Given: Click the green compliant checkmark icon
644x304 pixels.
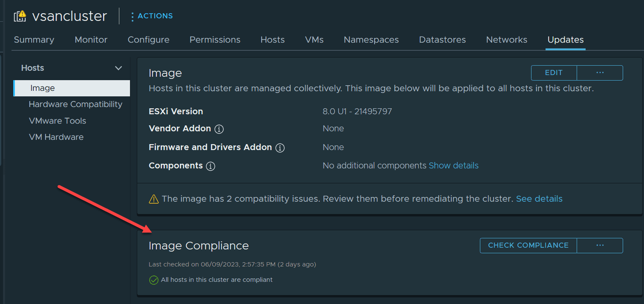Looking at the screenshot, I should tap(153, 280).
